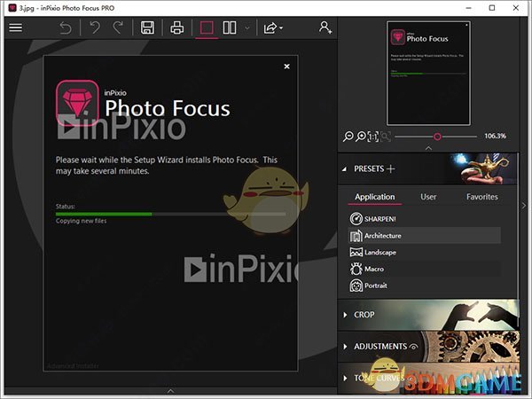Zoom in with magnifier plus
532x399 pixels.
[x=361, y=137]
